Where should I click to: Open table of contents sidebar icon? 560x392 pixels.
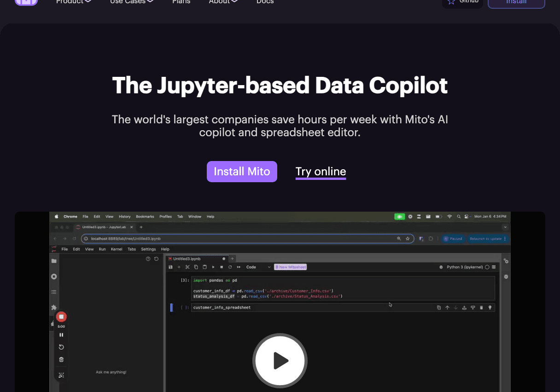click(54, 292)
